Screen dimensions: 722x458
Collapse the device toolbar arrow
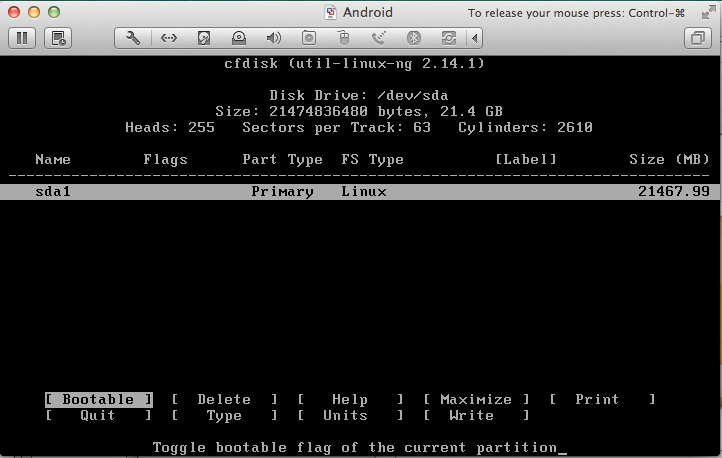tap(474, 38)
